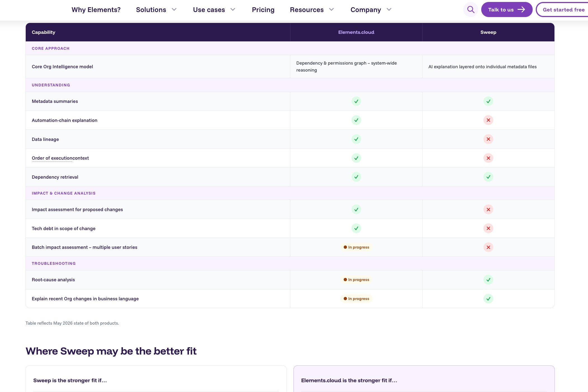Screen dimensions: 588x392
Task: Click the UNDERSTANDING section label
Action: tap(51, 85)
